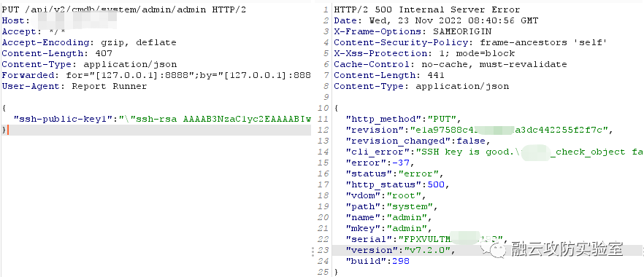Place cursor at request body closing brace

coord(4,130)
